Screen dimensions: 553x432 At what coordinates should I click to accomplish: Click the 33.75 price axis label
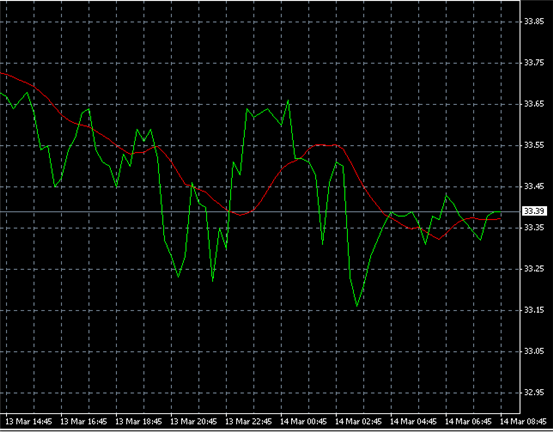click(x=534, y=63)
